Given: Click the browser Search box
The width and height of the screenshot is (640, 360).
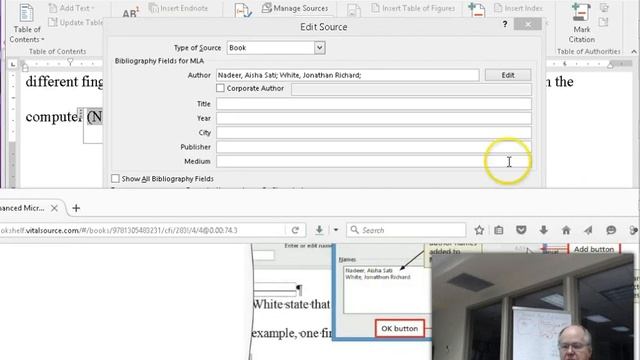Looking at the screenshot, I should (406, 230).
